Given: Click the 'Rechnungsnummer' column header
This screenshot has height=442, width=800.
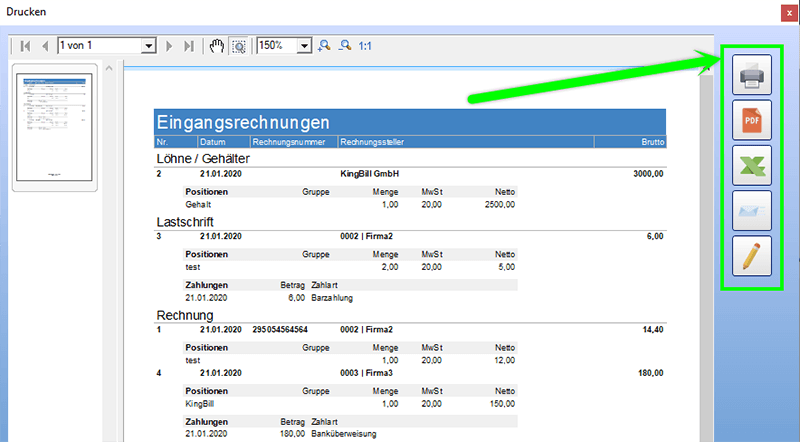Looking at the screenshot, I should pos(289,142).
